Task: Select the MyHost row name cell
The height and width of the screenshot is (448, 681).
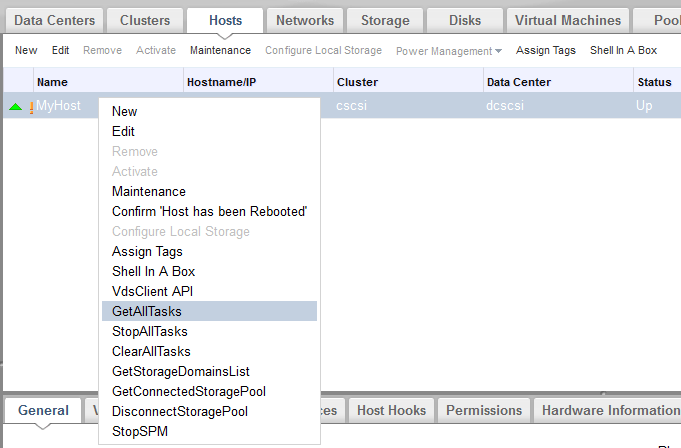Action: pyautogui.click(x=59, y=106)
